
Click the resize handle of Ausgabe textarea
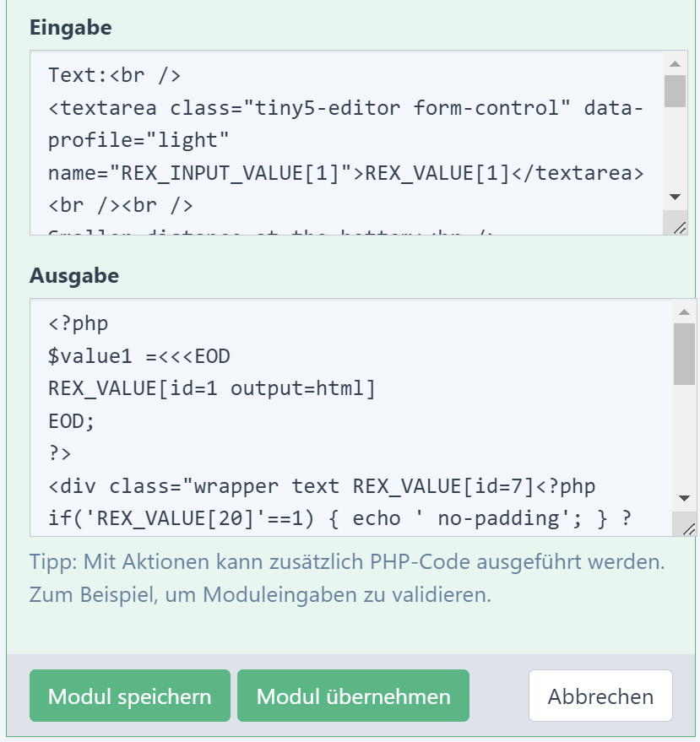[688, 528]
